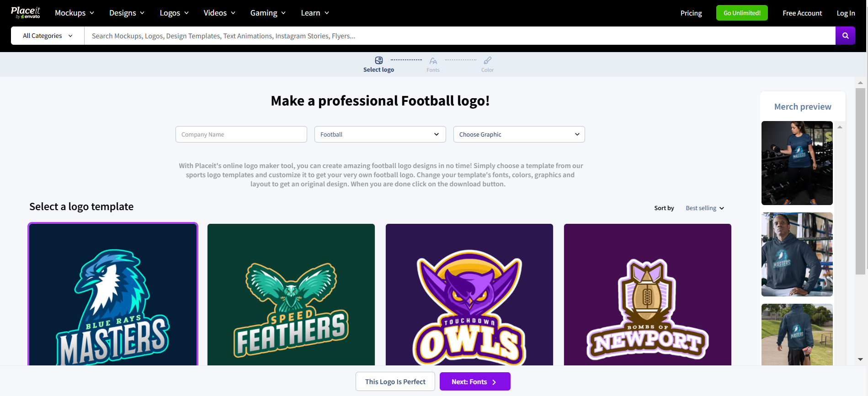Click This Logo Is Perfect button
The image size is (868, 396).
coord(395,382)
